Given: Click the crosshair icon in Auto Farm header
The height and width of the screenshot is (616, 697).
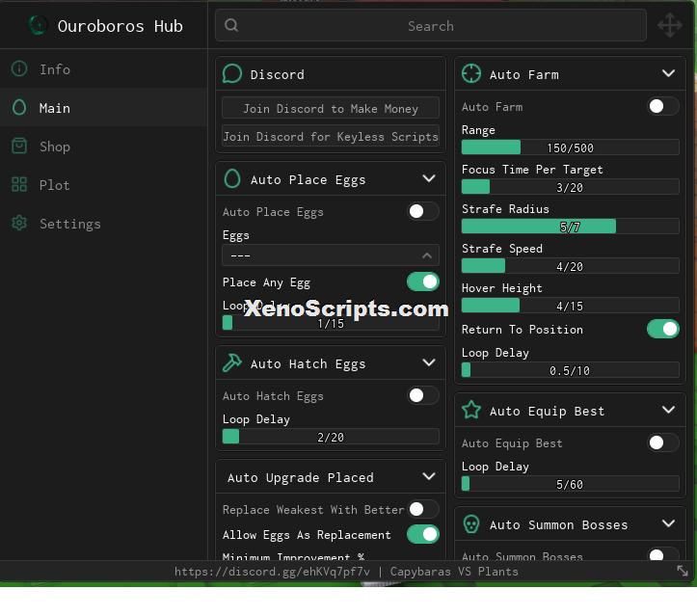Looking at the screenshot, I should point(471,74).
